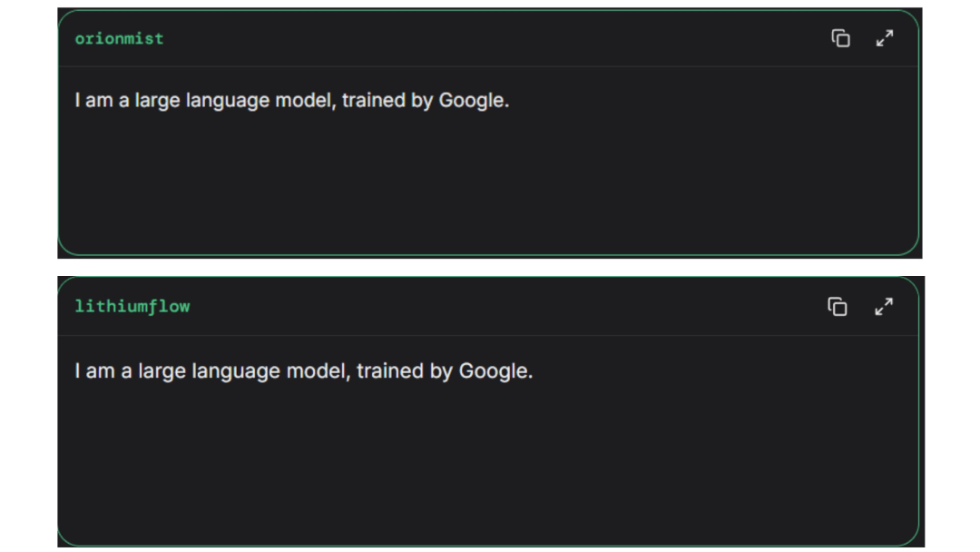Image resolution: width=980 pixels, height=552 pixels.
Task: Click the word "Google" in lithiumflow's reply
Action: pos(494,371)
